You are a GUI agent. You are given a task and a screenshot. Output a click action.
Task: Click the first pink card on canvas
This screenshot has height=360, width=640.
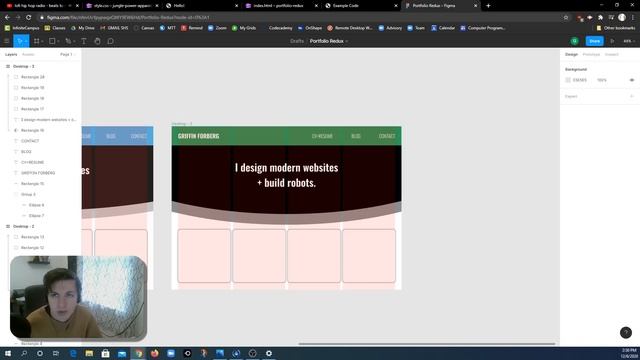204,256
